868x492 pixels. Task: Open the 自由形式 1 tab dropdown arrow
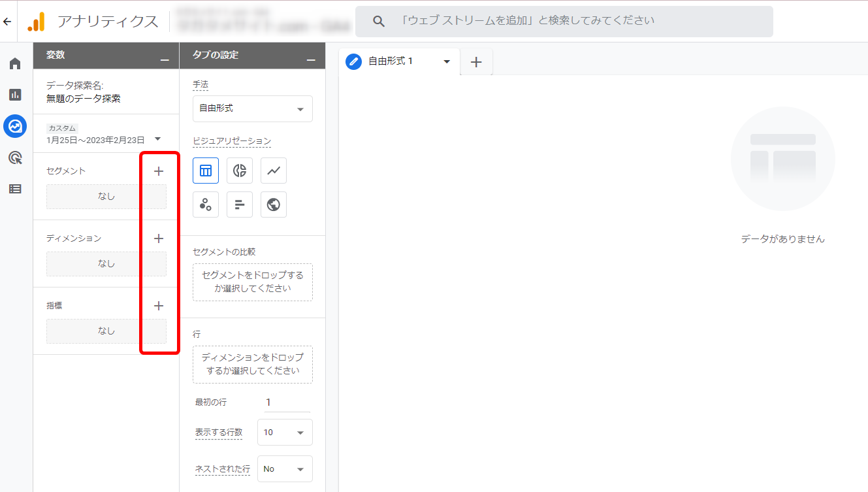(447, 61)
